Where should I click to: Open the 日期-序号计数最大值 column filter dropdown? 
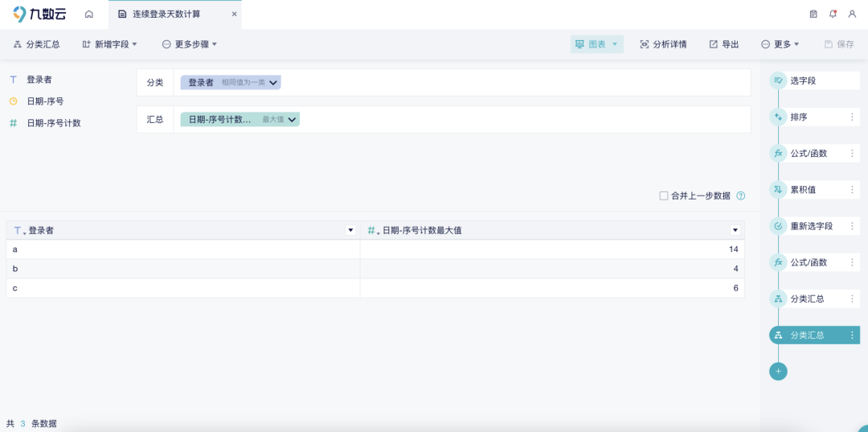(x=735, y=230)
